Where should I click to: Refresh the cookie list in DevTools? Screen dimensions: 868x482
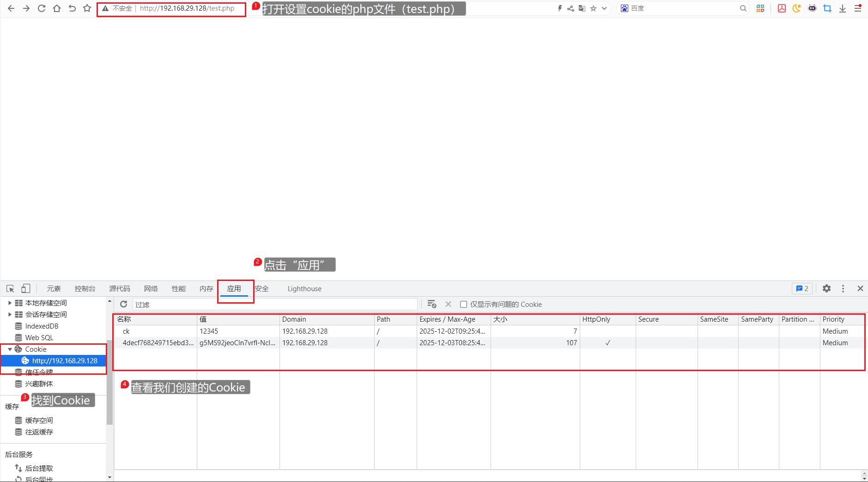pyautogui.click(x=123, y=304)
